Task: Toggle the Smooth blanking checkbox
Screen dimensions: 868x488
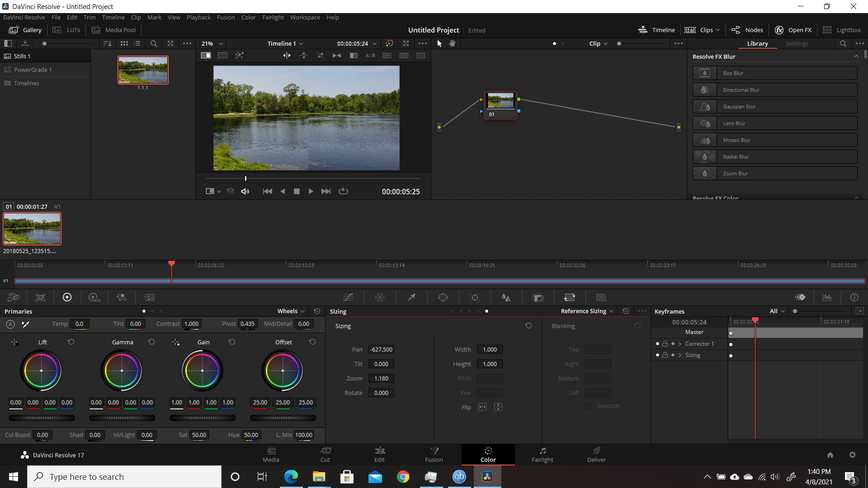Action: (588, 406)
